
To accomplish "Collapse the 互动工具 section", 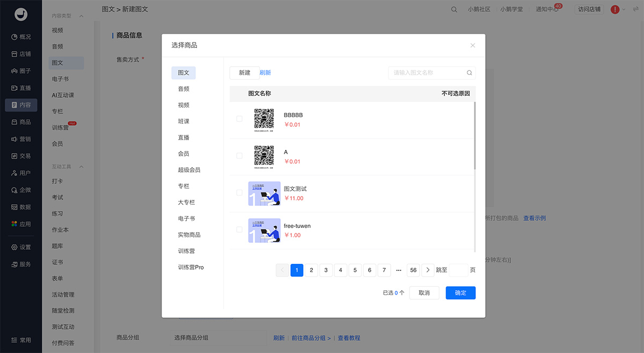I will (82, 167).
